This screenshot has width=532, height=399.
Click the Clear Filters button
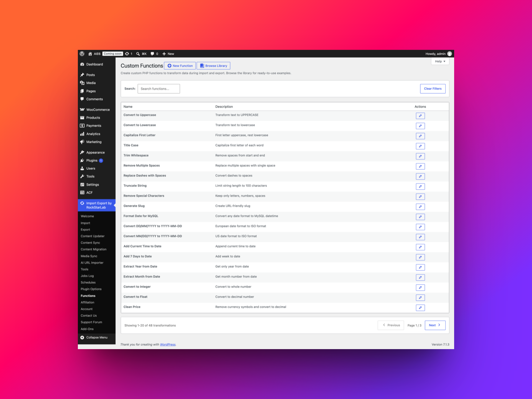coord(433,89)
